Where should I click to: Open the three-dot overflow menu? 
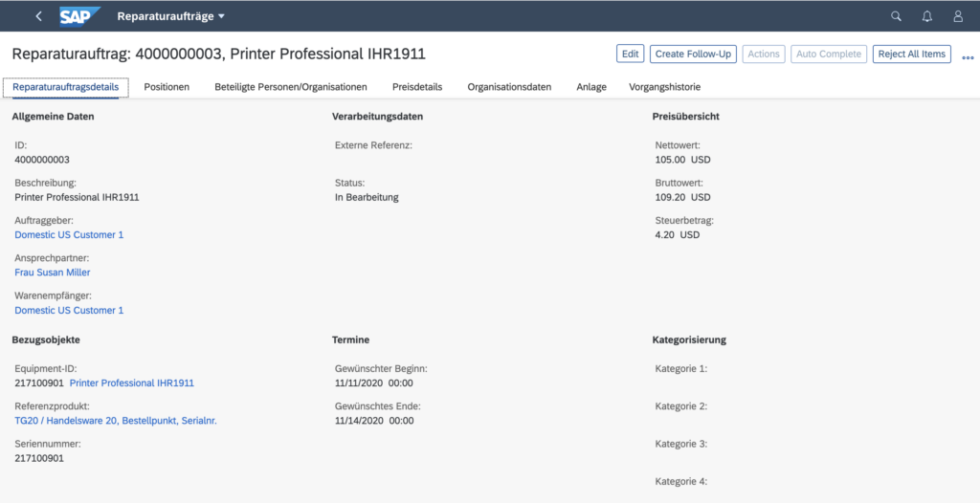coord(968,55)
